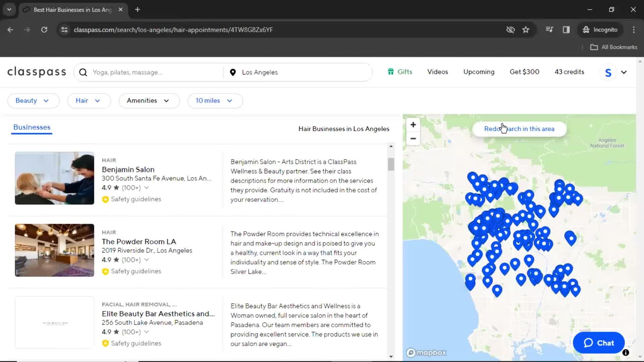
Task: Expand Benjamin Salon rating details chevron
Action: point(147,188)
